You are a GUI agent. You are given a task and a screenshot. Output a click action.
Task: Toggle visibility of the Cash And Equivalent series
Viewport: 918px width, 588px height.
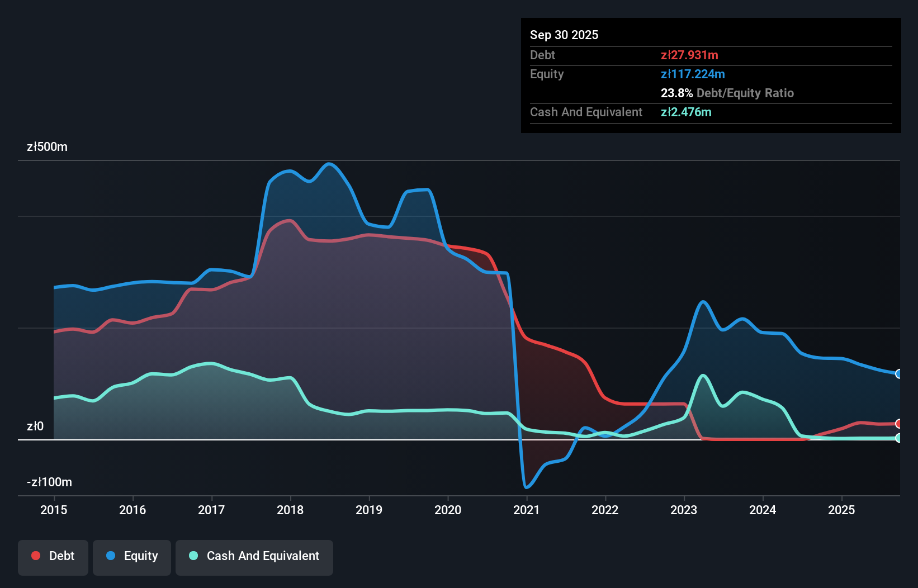pyautogui.click(x=254, y=556)
